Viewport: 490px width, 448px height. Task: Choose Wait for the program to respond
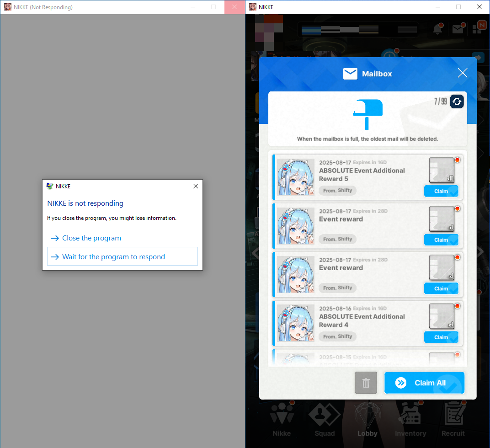point(122,256)
